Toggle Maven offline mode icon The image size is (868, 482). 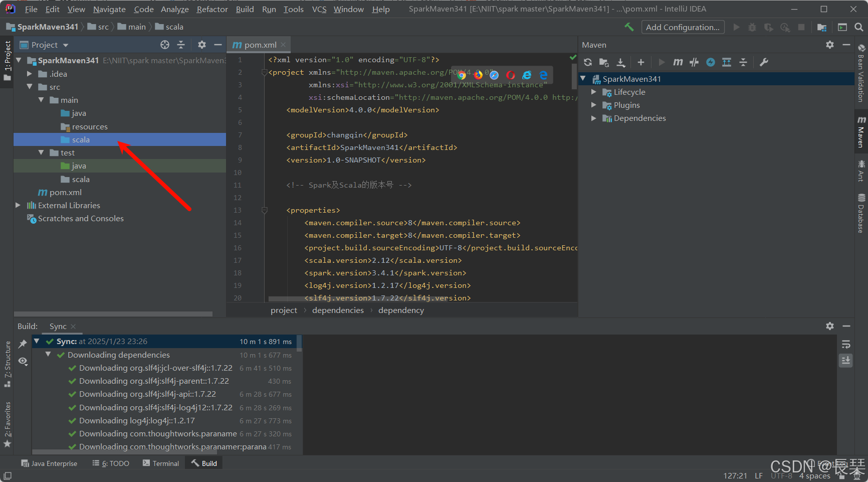694,62
